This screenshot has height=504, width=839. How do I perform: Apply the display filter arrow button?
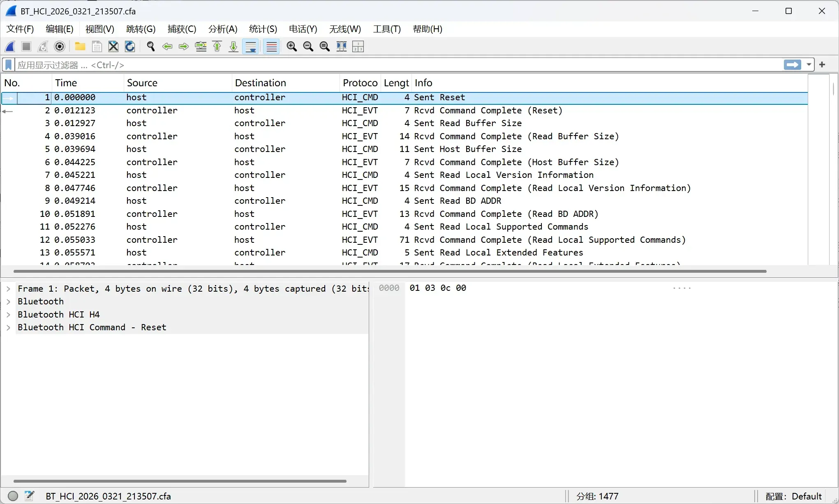(793, 64)
